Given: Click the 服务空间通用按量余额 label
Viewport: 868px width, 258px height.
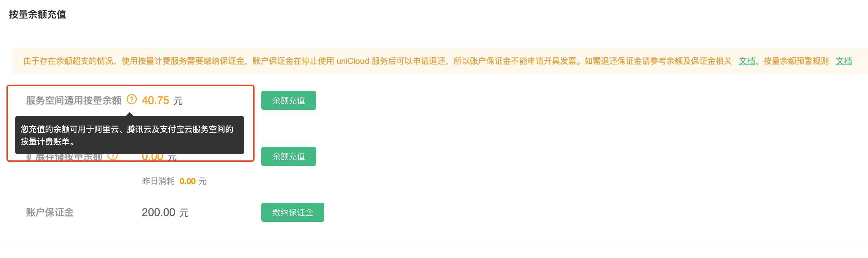Looking at the screenshot, I should point(74,100).
